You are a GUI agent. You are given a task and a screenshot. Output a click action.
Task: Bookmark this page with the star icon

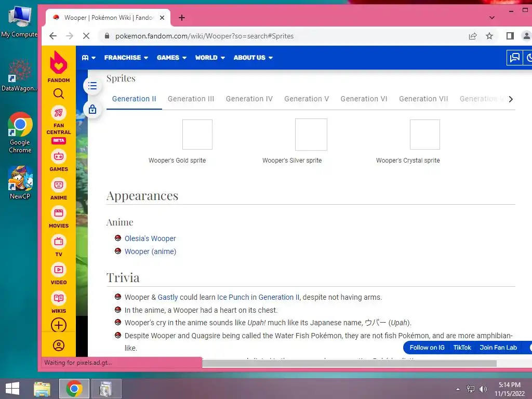(489, 36)
